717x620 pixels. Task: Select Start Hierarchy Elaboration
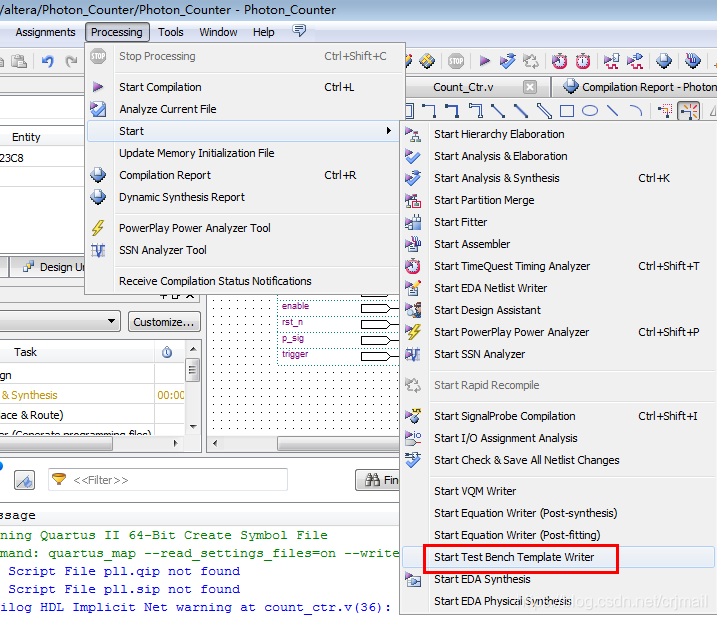tap(558, 134)
